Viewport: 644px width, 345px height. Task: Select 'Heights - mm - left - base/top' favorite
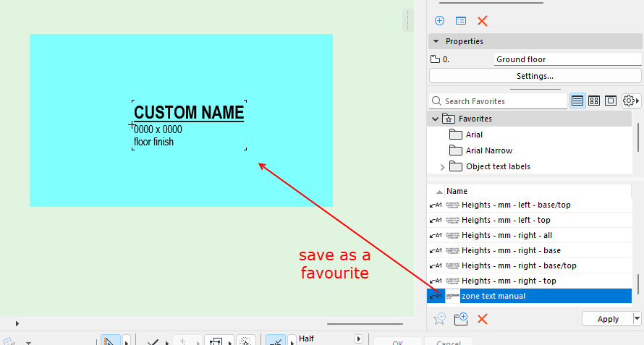(529, 205)
